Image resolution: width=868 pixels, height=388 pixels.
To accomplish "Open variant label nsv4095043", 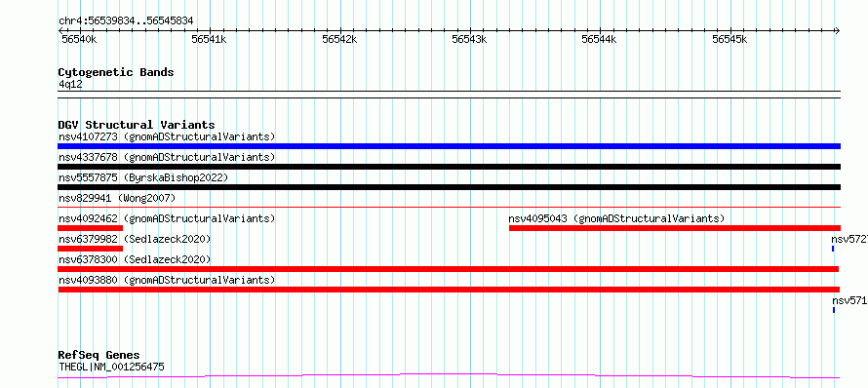I will point(616,218).
